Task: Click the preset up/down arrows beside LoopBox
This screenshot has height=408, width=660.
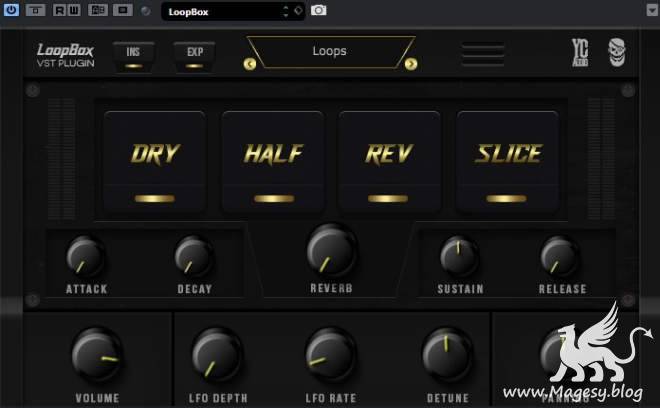Action: pos(285,11)
